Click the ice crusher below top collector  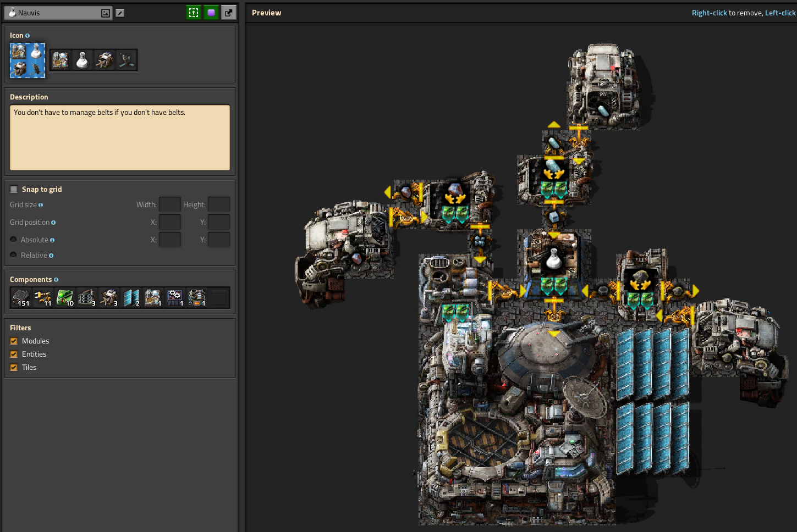tap(554, 179)
